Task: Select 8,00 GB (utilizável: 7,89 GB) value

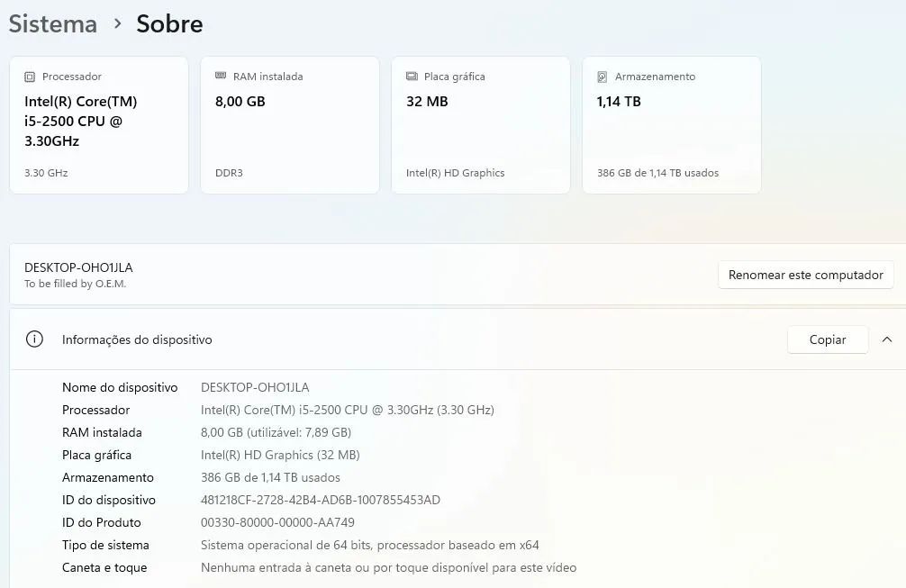Action: tap(276, 432)
